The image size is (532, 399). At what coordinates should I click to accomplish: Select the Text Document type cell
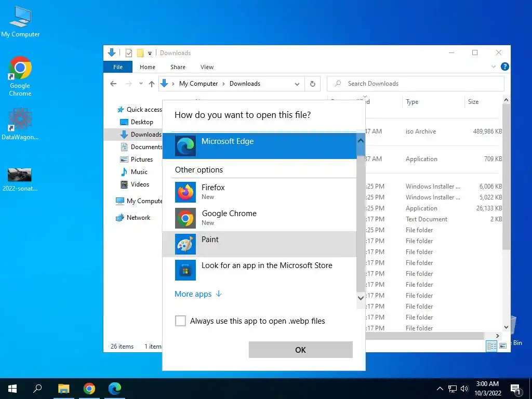427,219
